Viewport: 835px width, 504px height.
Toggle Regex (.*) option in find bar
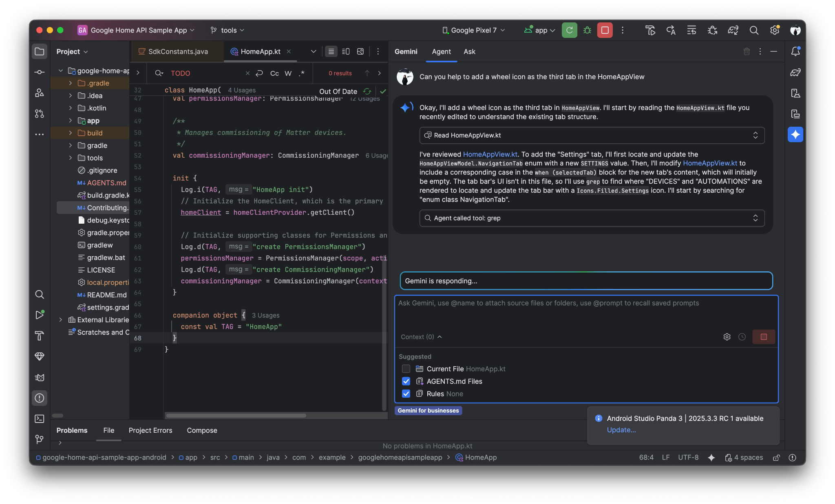tap(302, 73)
